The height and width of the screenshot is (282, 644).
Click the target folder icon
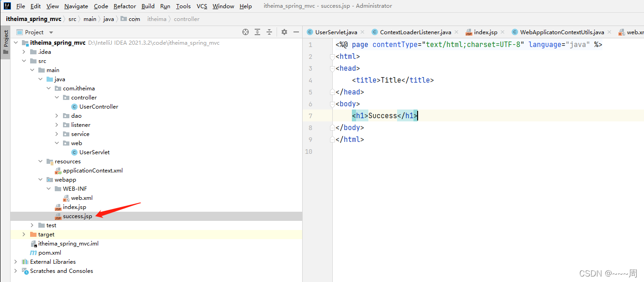click(33, 235)
